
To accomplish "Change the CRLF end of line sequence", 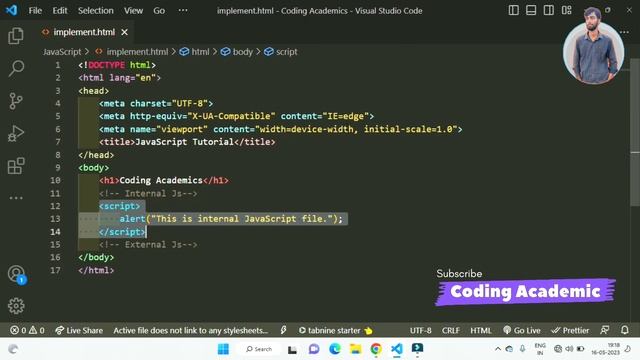I will click(x=451, y=330).
